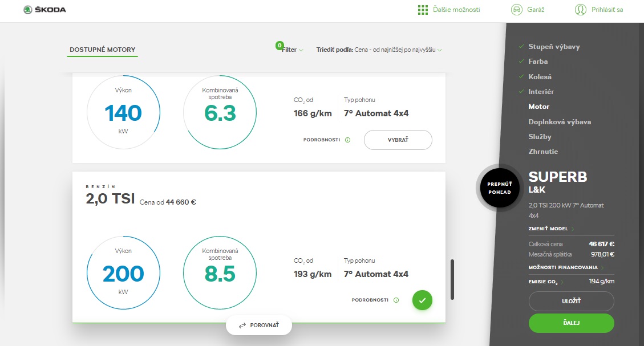Viewport: 644px width, 346px height.
Task: Go to Služby step
Action: click(x=540, y=137)
